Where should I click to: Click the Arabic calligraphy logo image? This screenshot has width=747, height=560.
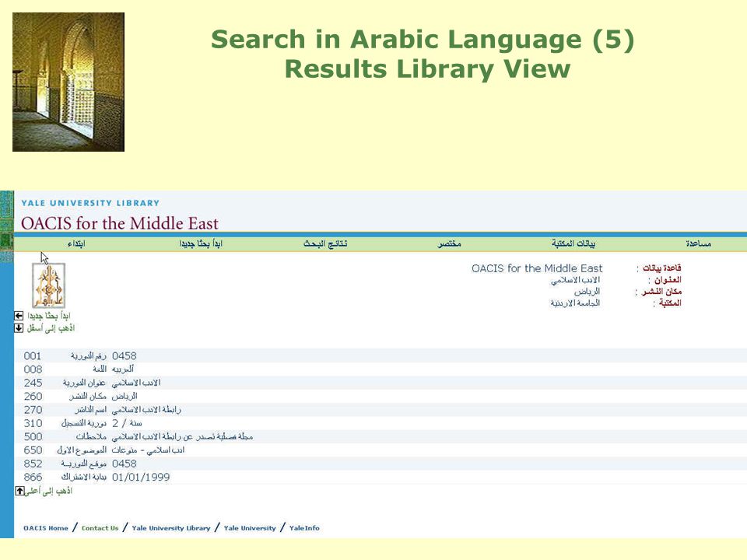tap(48, 285)
